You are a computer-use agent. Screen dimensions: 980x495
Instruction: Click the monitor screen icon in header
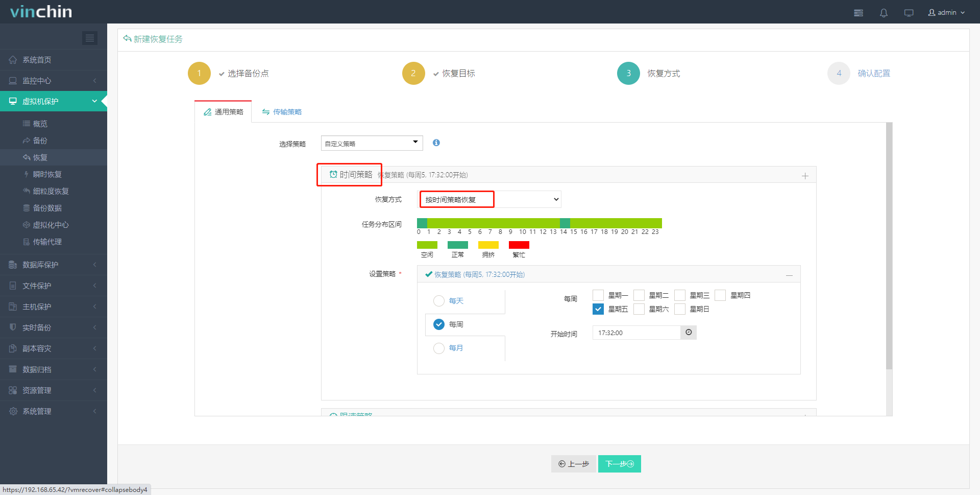909,13
